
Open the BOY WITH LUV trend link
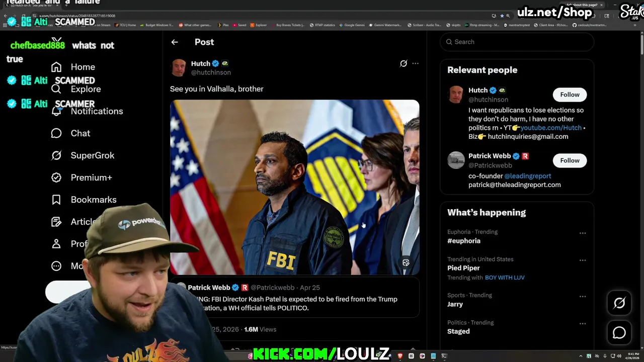coord(505,278)
